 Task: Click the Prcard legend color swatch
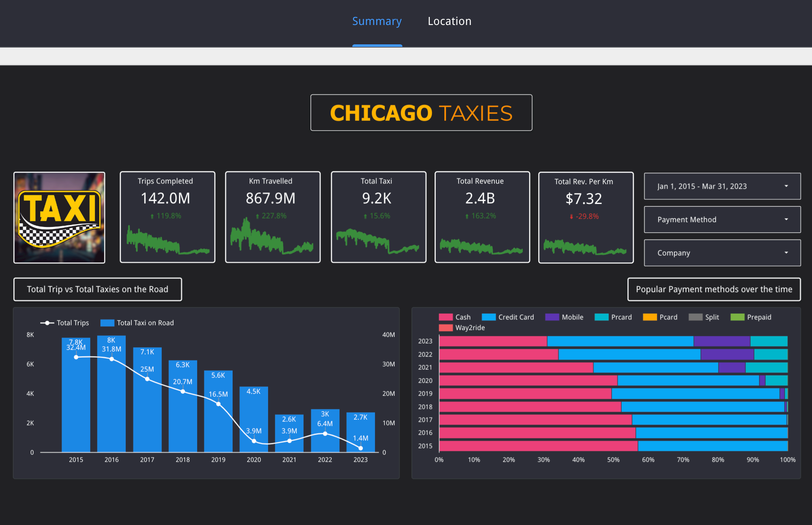point(602,317)
